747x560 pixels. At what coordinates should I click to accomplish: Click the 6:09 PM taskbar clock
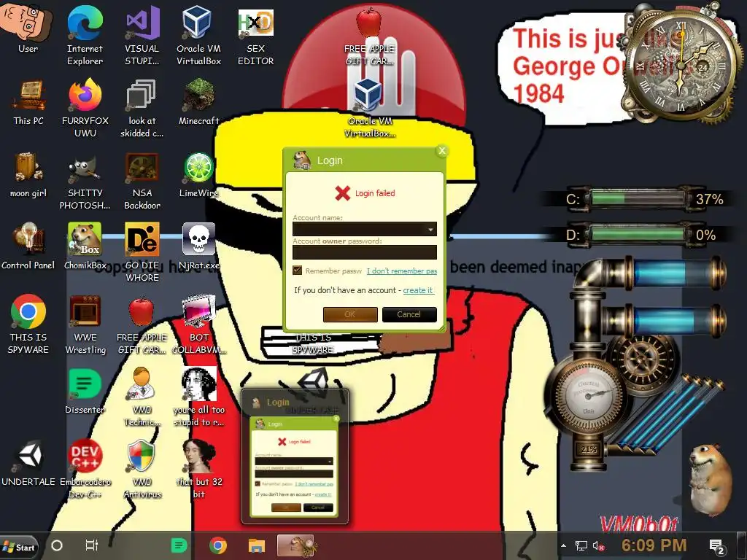click(654, 545)
